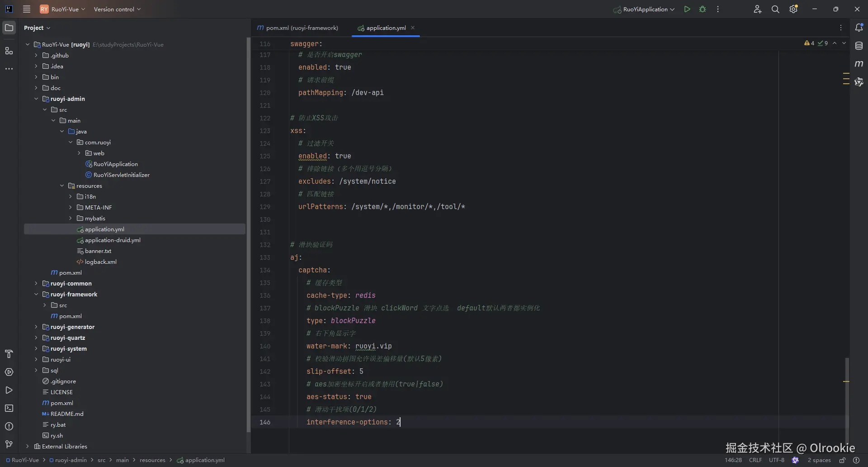Screen dimensions: 868x467
Task: Open the Git tool window icon
Action: 9,444
